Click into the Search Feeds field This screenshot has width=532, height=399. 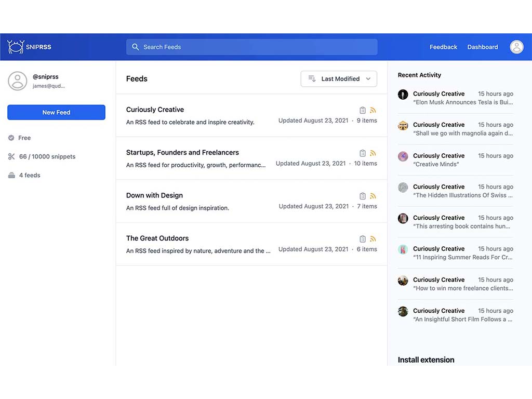(x=252, y=47)
